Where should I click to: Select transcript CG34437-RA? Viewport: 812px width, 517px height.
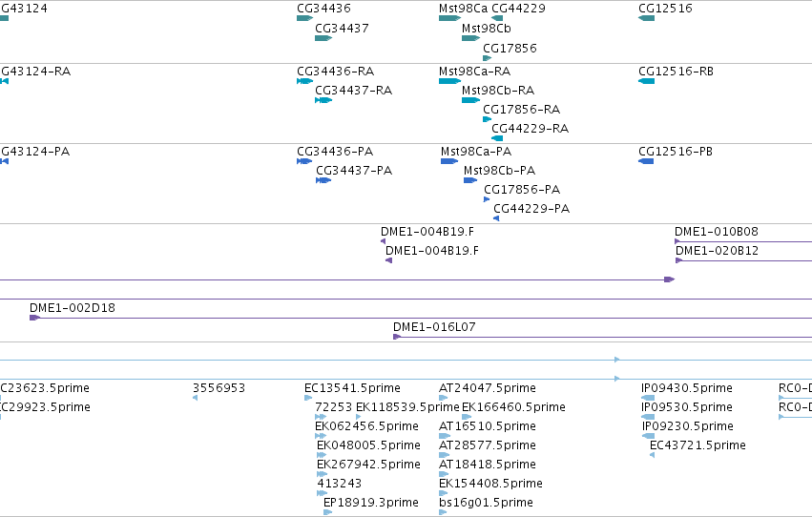tap(354, 91)
